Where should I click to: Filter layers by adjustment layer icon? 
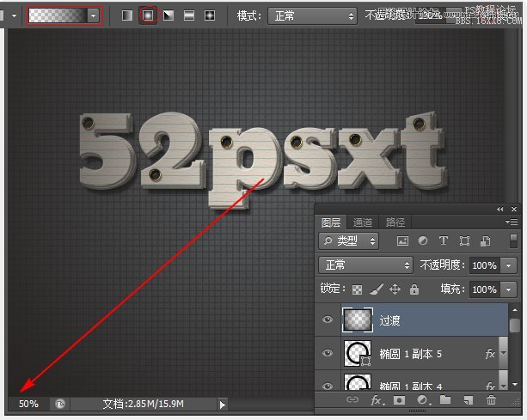coord(423,241)
